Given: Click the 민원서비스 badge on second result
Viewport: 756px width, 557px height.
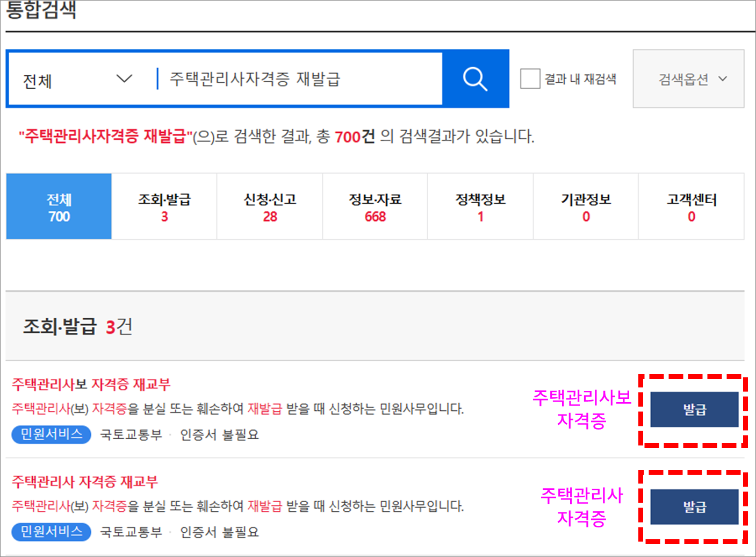Looking at the screenshot, I should (x=51, y=532).
